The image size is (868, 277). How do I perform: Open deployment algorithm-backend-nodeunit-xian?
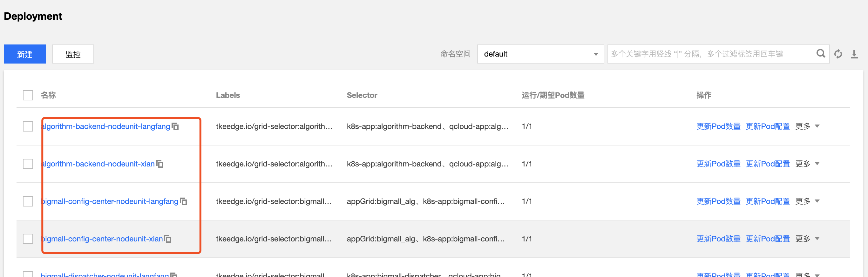(x=98, y=164)
